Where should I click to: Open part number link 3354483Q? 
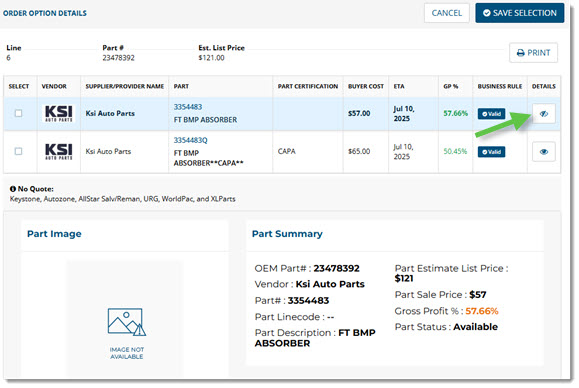click(x=191, y=141)
